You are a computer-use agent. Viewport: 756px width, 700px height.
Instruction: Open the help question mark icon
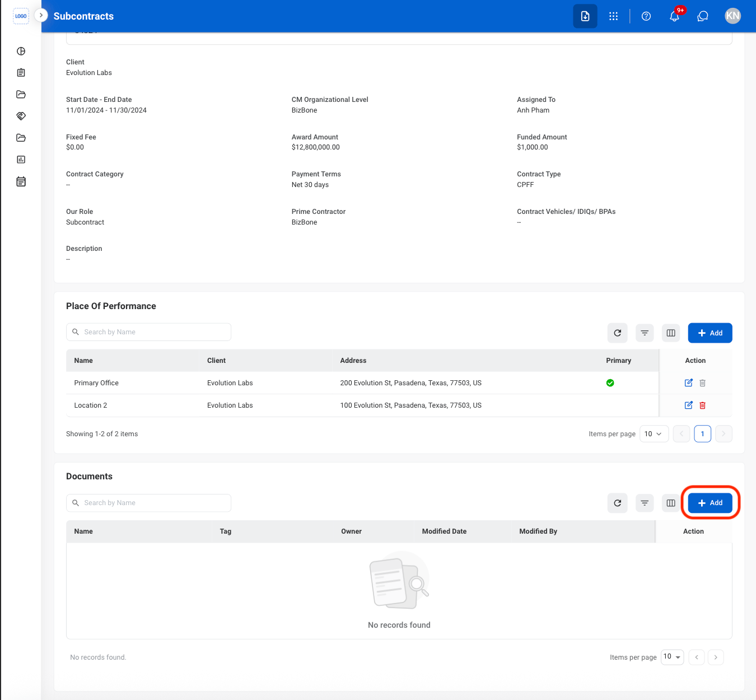pos(646,16)
